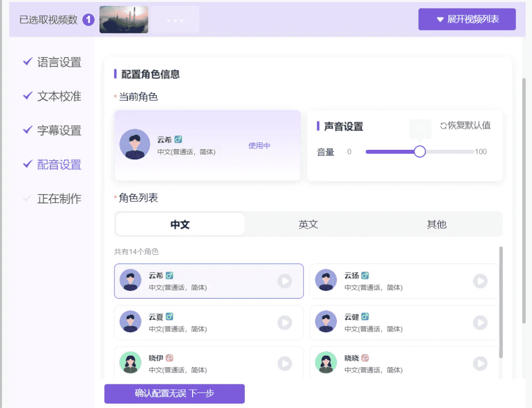Click 云扬 avatar in role list
The width and height of the screenshot is (532, 408).
coord(326,280)
